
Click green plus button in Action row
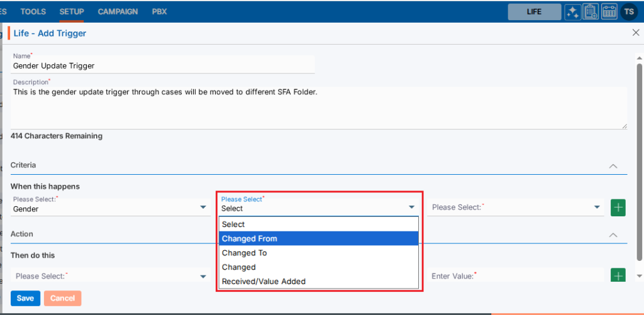[x=618, y=275]
